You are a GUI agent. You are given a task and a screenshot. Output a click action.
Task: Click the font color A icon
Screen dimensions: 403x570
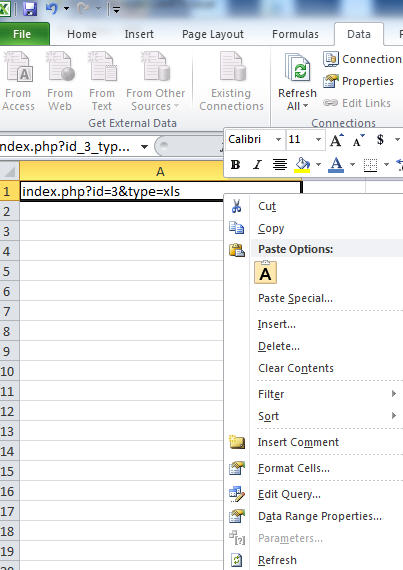(x=336, y=165)
